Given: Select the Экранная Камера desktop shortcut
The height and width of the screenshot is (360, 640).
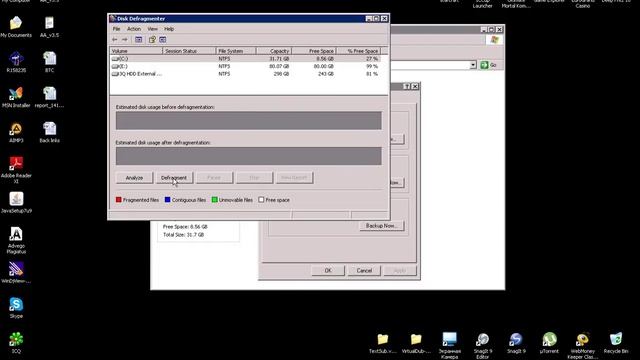Looking at the screenshot, I should point(449,346).
